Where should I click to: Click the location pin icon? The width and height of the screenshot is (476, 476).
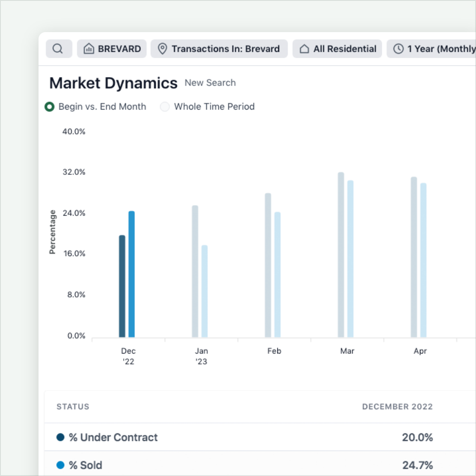(x=162, y=49)
